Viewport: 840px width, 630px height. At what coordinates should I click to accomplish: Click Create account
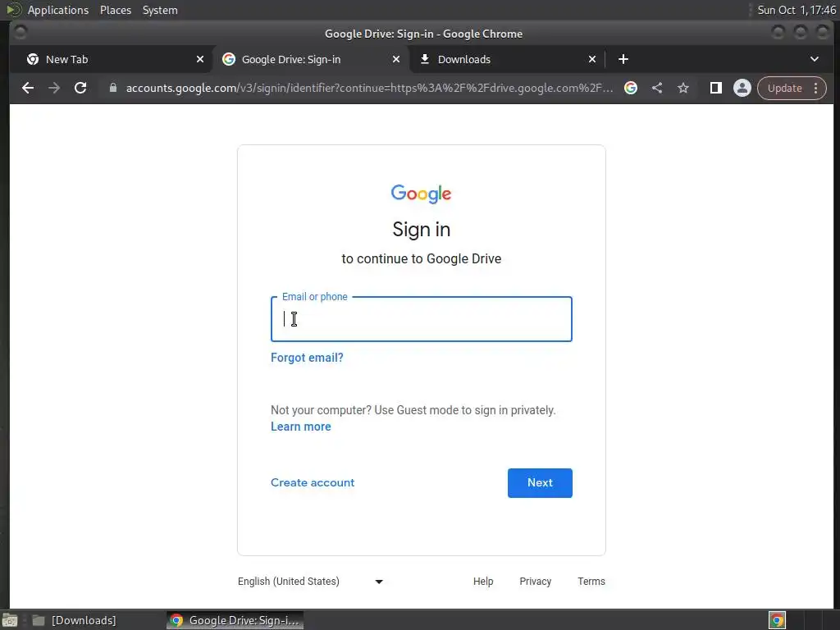313,482
